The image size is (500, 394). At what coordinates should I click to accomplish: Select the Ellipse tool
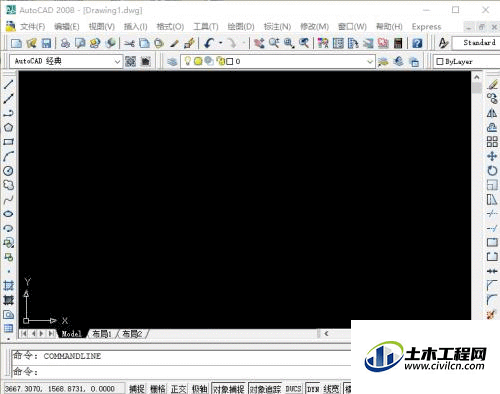point(8,214)
